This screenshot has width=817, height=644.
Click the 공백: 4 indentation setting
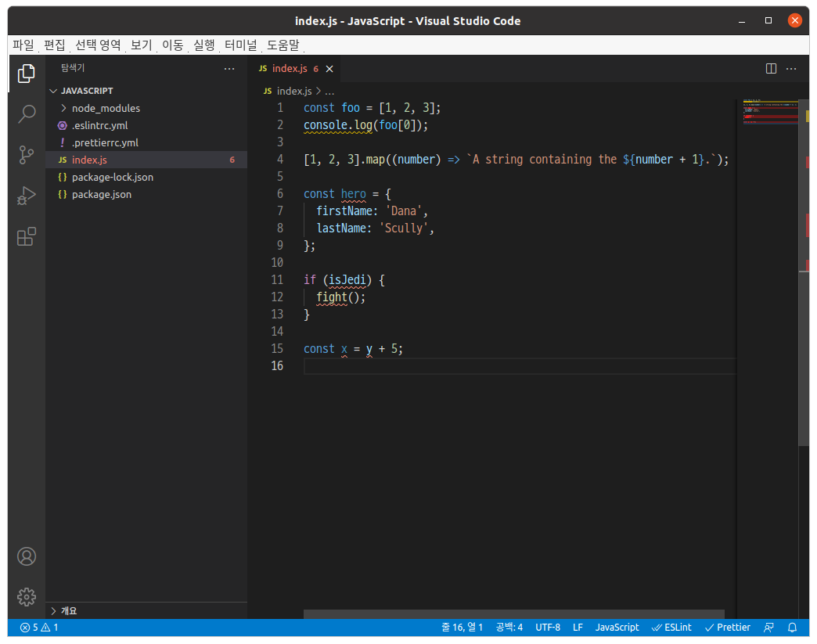509,628
